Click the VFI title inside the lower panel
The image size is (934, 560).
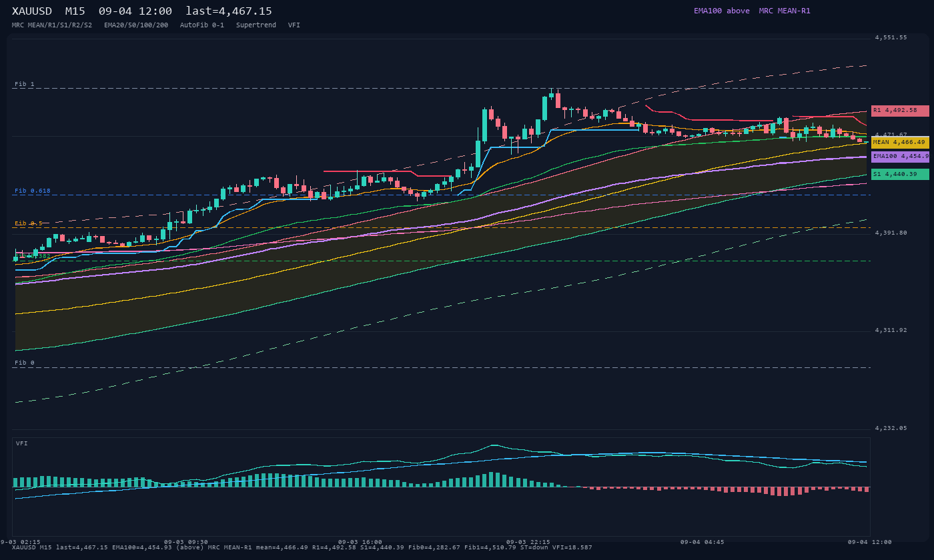point(22,444)
